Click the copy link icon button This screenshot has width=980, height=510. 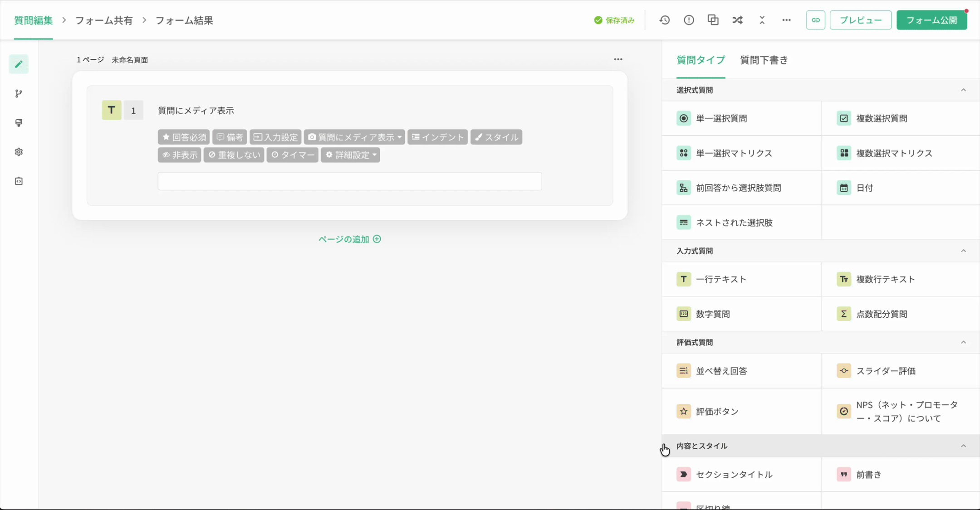click(815, 20)
